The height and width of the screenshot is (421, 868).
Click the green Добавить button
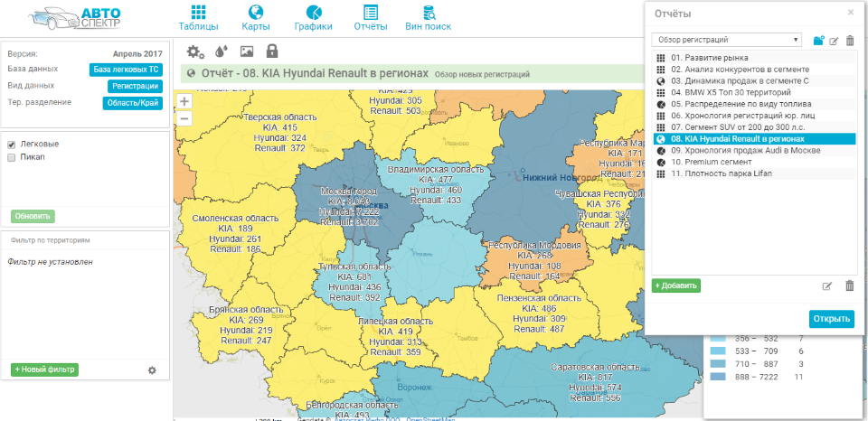pos(676,285)
